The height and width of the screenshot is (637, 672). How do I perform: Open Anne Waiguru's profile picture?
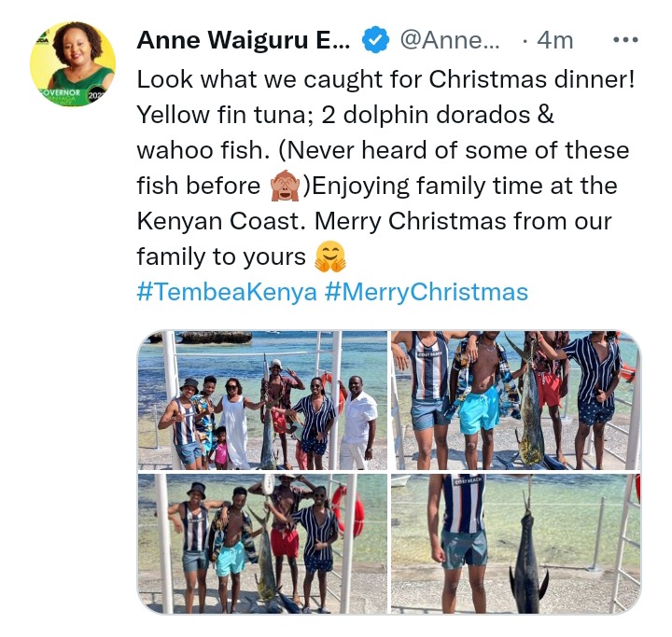tap(72, 63)
